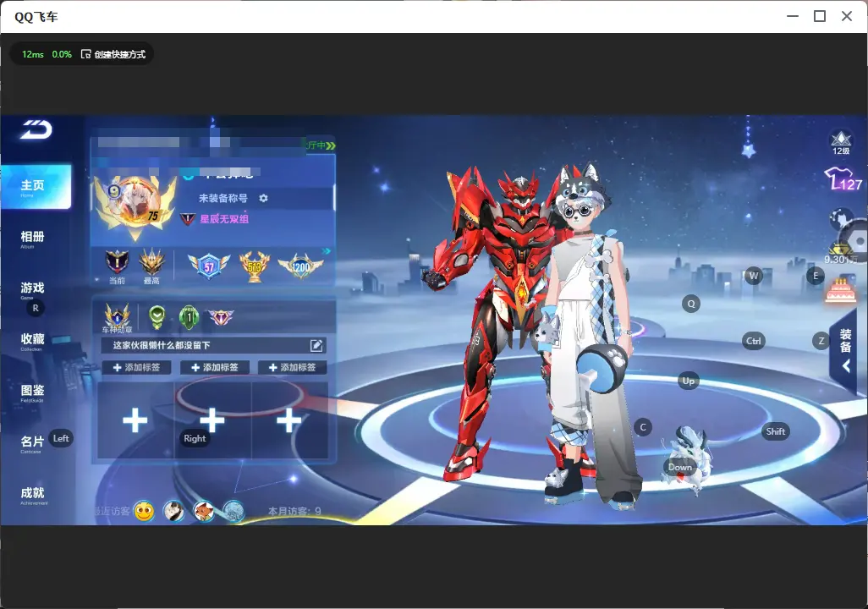Screen dimensions: 868x609
Task: Switch to the 相册 (Album) tab
Action: (33, 239)
